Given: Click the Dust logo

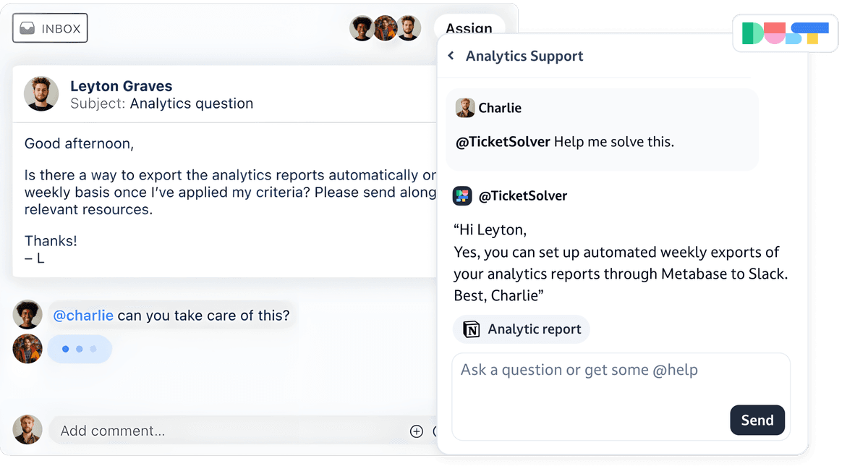Looking at the screenshot, I should click(785, 33).
